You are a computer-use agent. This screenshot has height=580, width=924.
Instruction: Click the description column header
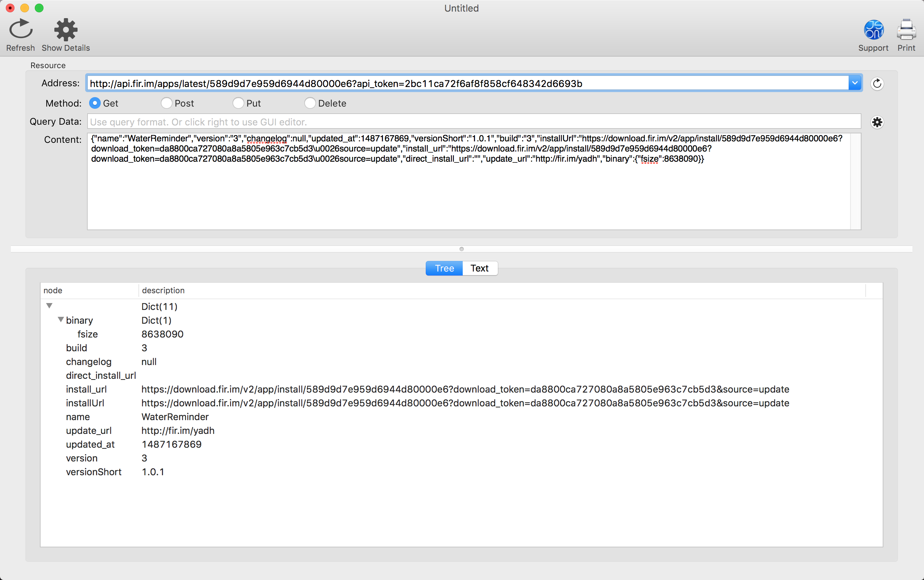163,290
